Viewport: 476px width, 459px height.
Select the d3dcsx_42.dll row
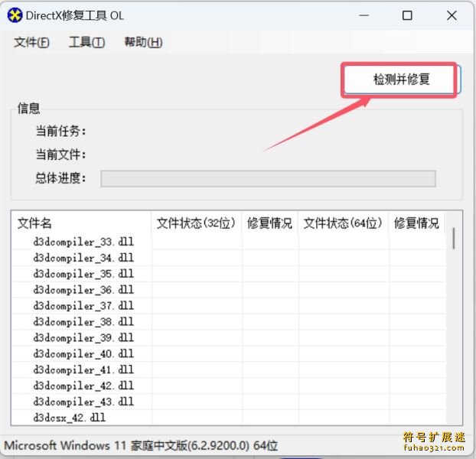click(x=229, y=418)
